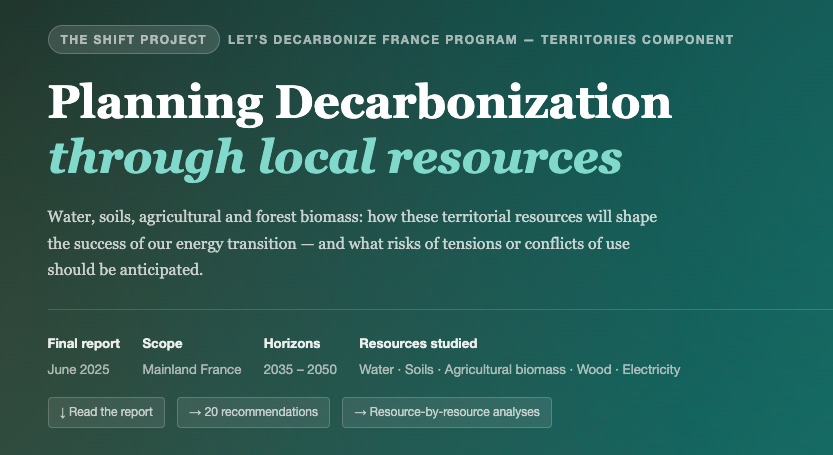The image size is (833, 455).
Task: Select the 'June 2025' date value
Action: pyautogui.click(x=78, y=369)
